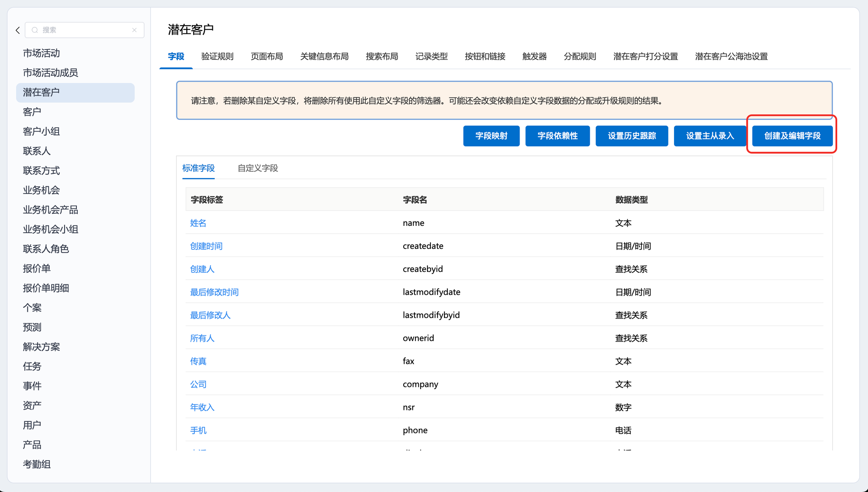
Task: Type in the sidebar 搜索 field
Action: 85,30
